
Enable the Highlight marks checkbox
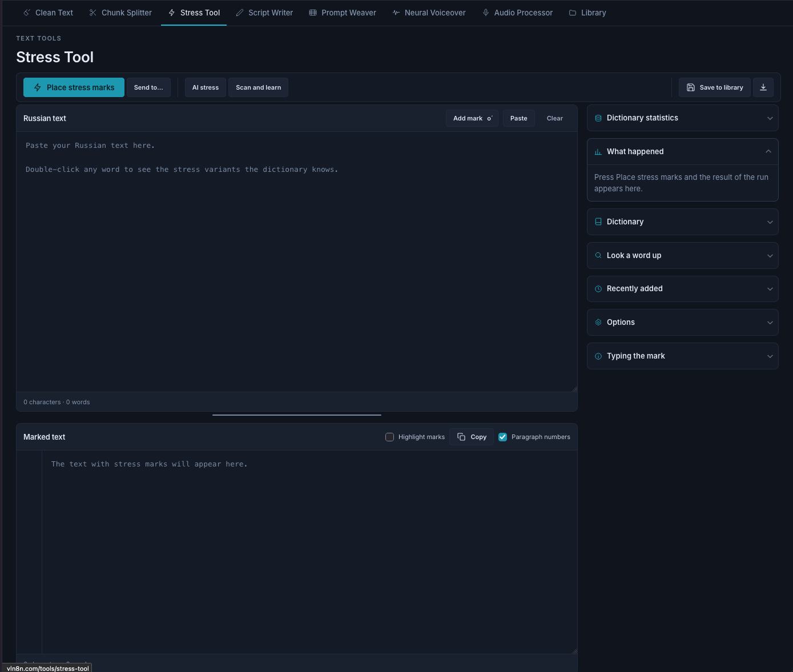pos(389,437)
